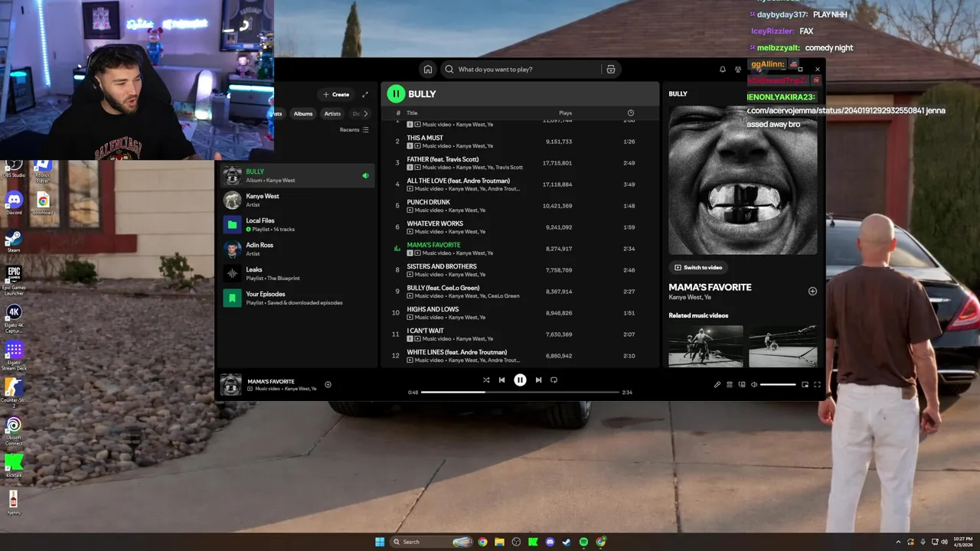
Task: Open File Explorer from the taskbar
Action: (499, 542)
